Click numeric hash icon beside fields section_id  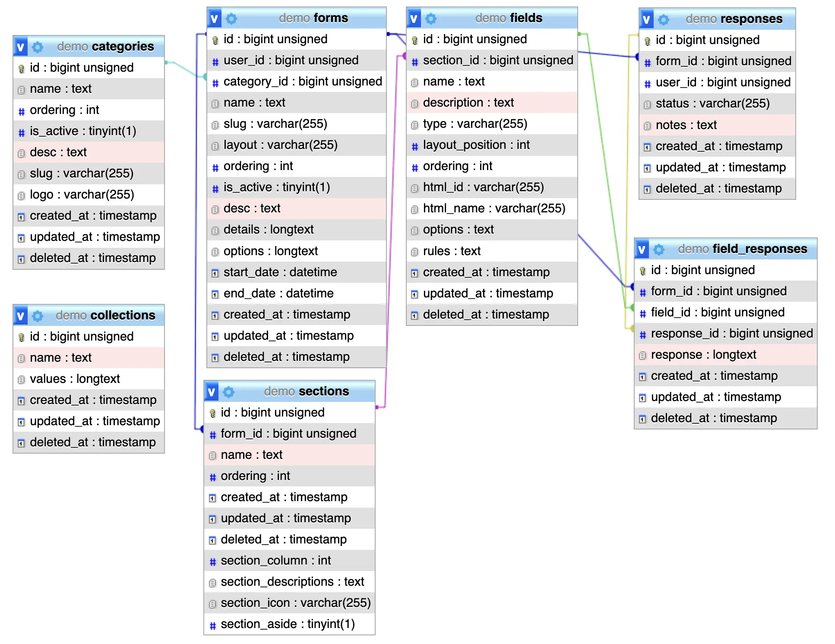point(414,61)
